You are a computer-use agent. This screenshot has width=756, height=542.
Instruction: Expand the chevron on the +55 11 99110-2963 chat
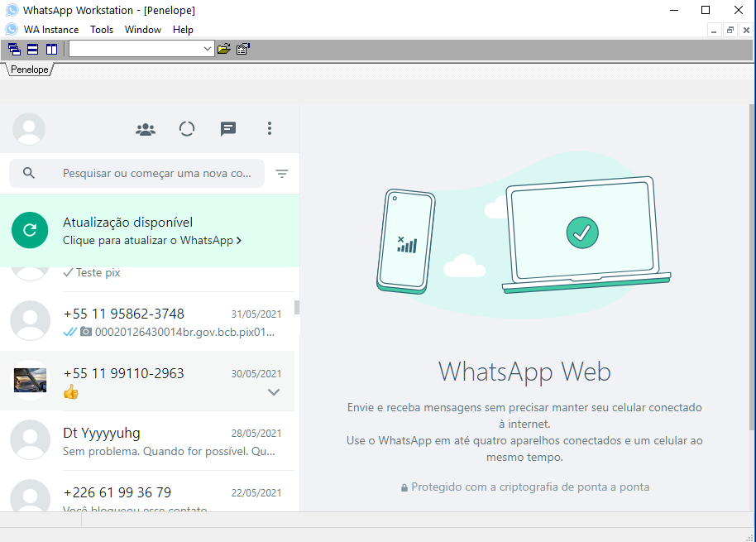(274, 392)
